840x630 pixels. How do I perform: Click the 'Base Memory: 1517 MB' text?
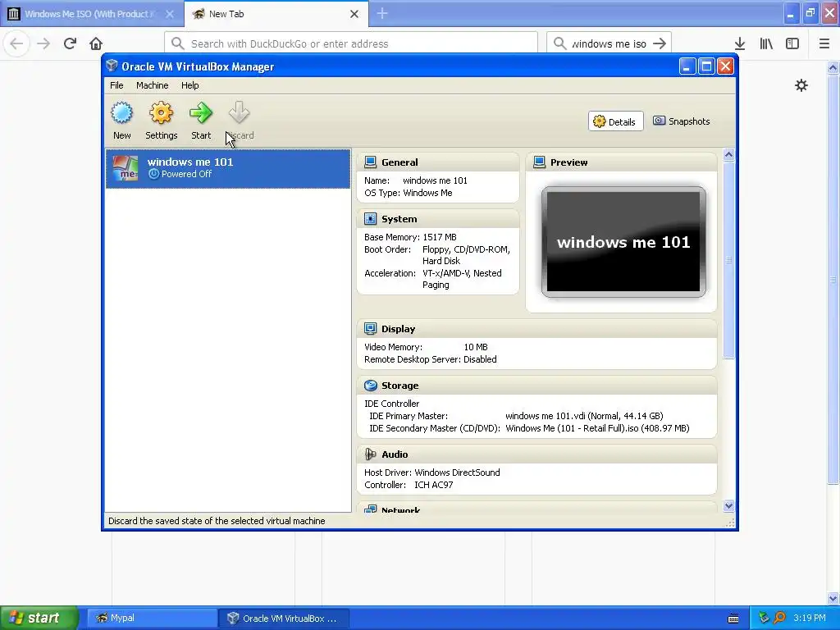click(x=410, y=237)
